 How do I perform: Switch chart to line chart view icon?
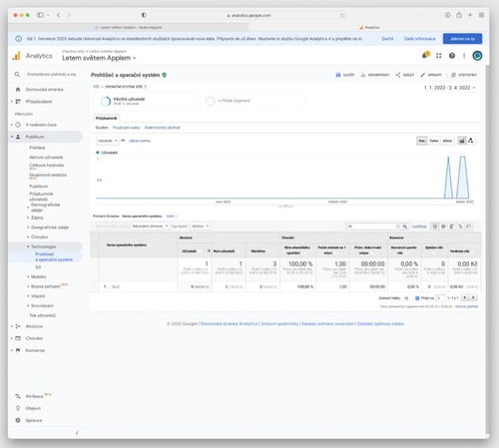pos(462,141)
